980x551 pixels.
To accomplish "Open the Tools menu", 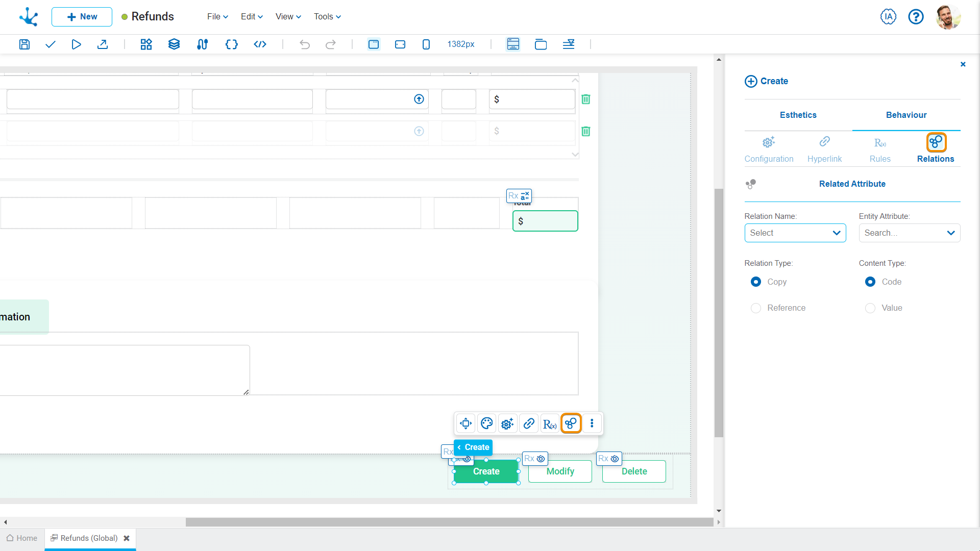I will [327, 17].
